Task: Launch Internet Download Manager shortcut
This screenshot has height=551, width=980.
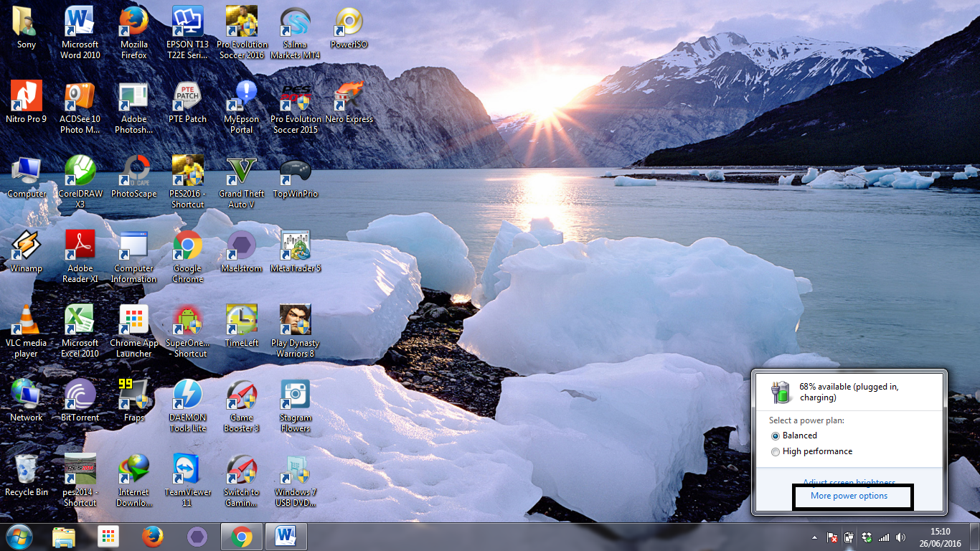Action: pyautogui.click(x=134, y=481)
